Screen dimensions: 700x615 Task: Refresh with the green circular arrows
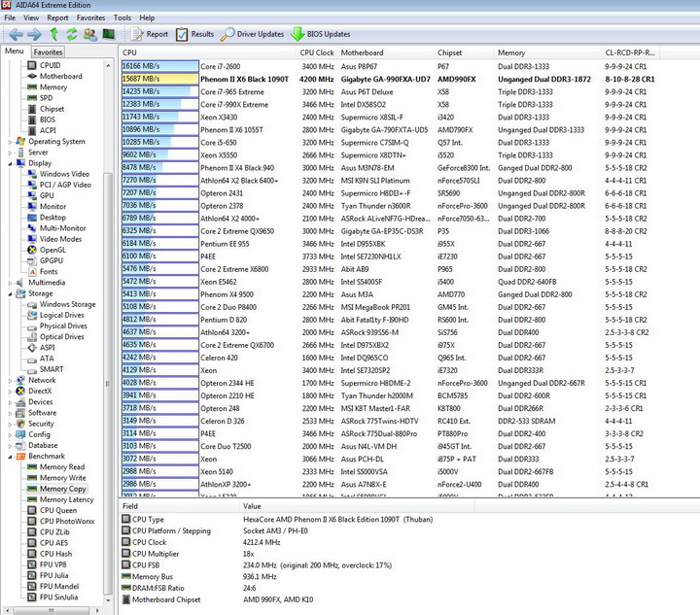tap(71, 34)
